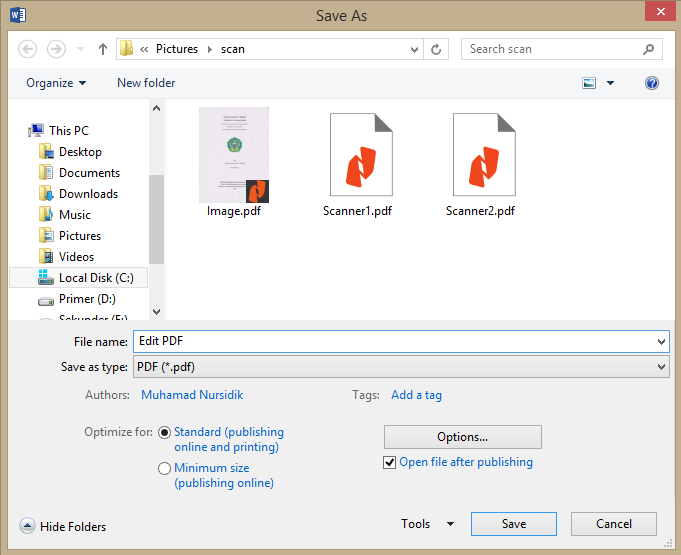Image resolution: width=681 pixels, height=555 pixels.
Task: Click the change view icon
Action: [589, 83]
